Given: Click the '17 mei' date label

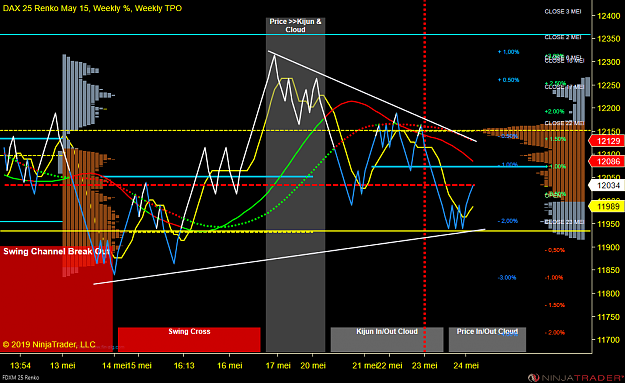Looking at the screenshot, I should 278,365.
